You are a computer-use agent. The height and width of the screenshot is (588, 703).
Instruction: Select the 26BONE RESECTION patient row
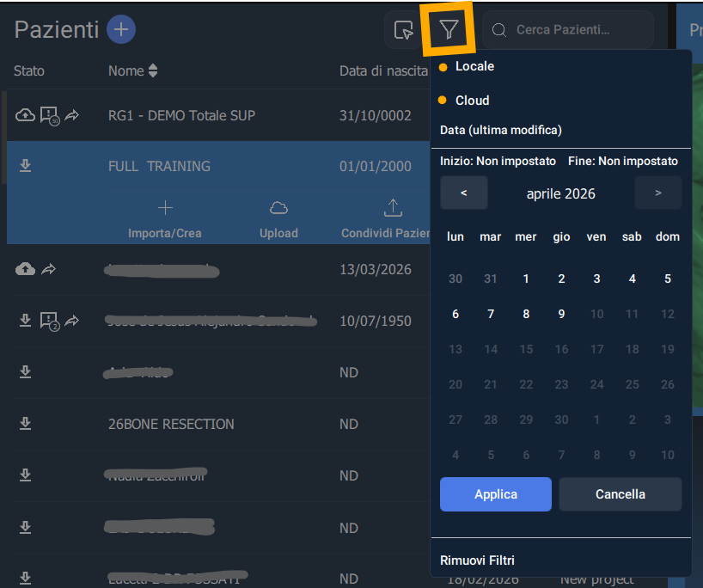(171, 424)
